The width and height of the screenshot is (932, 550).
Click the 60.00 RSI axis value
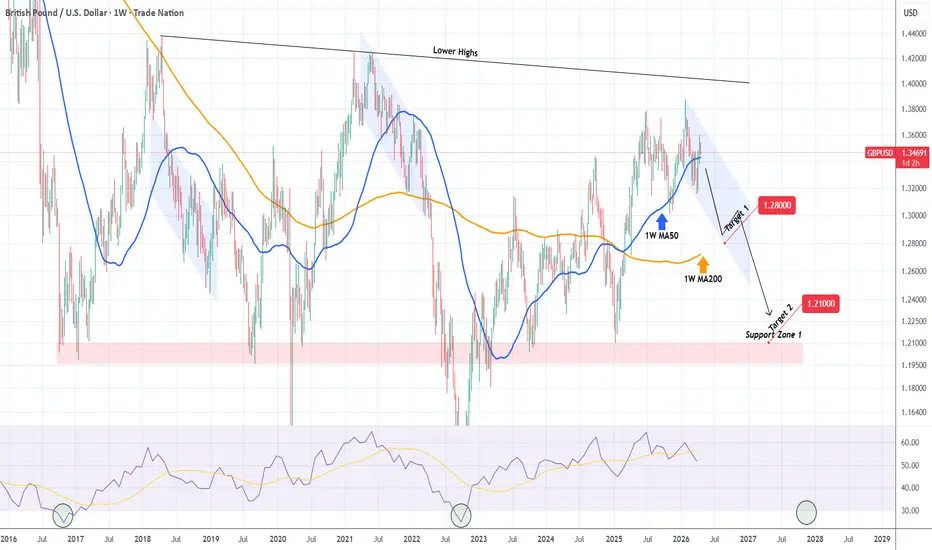(x=910, y=443)
